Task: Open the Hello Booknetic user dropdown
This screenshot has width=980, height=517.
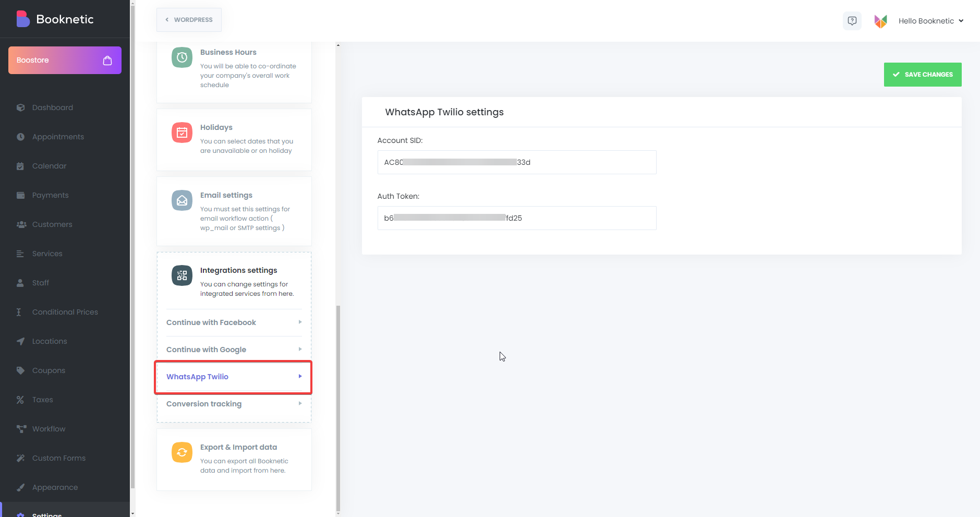Action: [930, 21]
